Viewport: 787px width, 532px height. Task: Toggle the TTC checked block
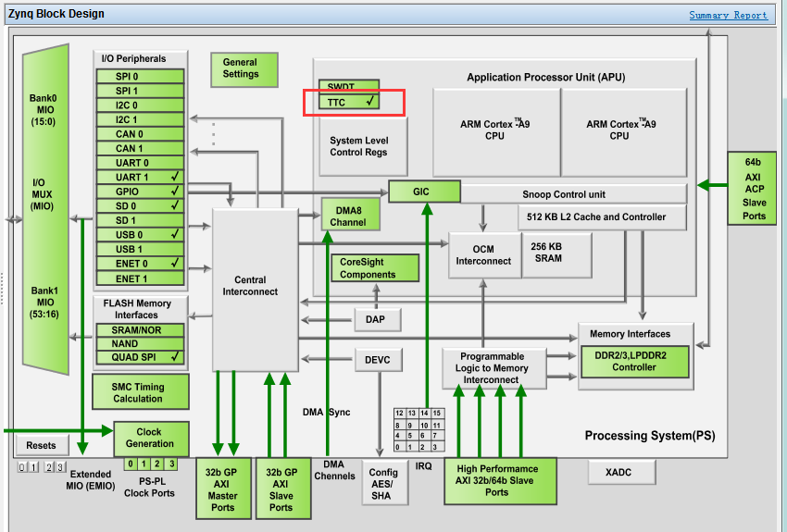(349, 102)
